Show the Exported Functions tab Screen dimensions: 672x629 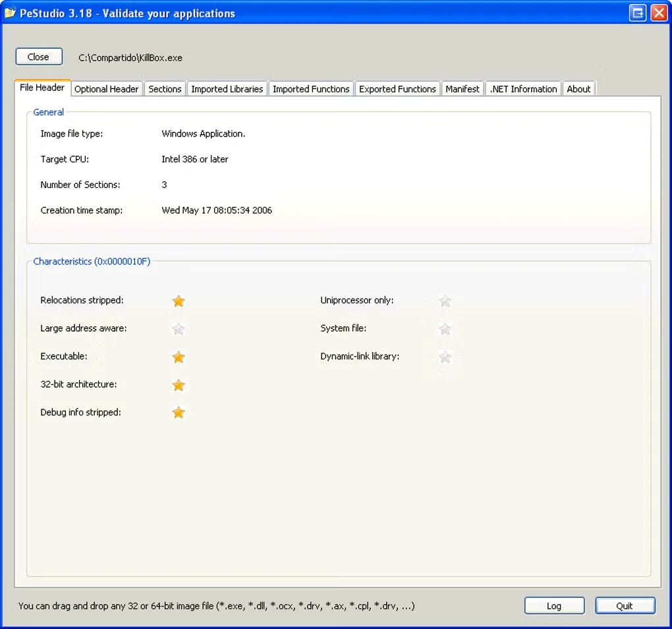397,89
